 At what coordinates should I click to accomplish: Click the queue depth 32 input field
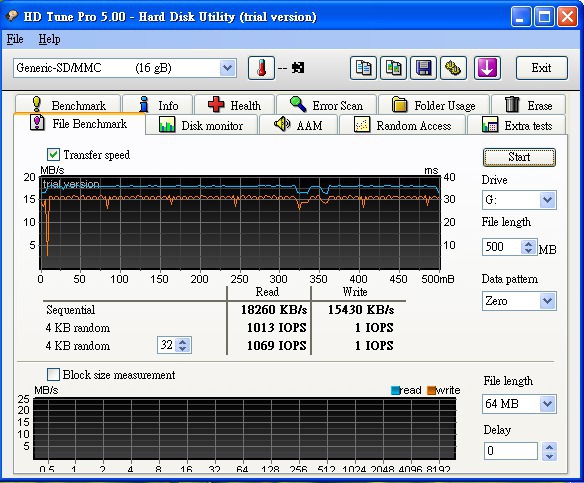click(166, 345)
